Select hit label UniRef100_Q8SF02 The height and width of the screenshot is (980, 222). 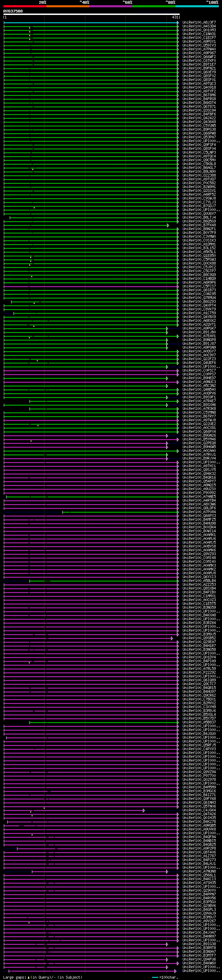coord(199,76)
